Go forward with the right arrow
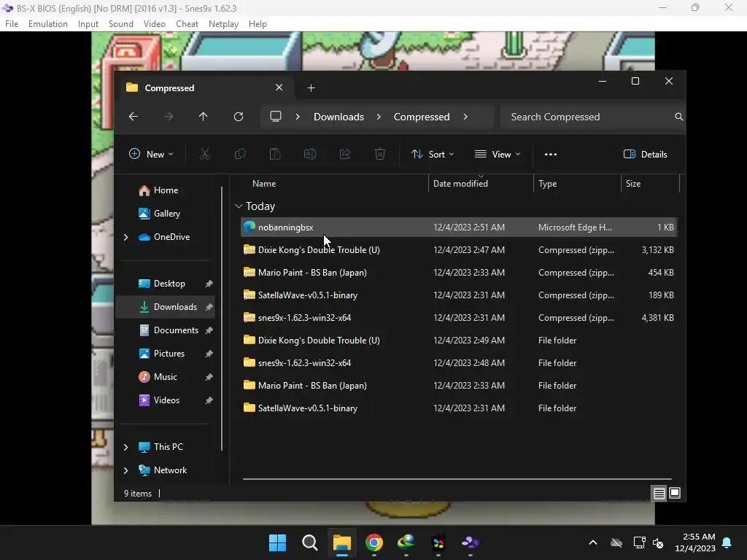The width and height of the screenshot is (747, 560). [x=169, y=117]
